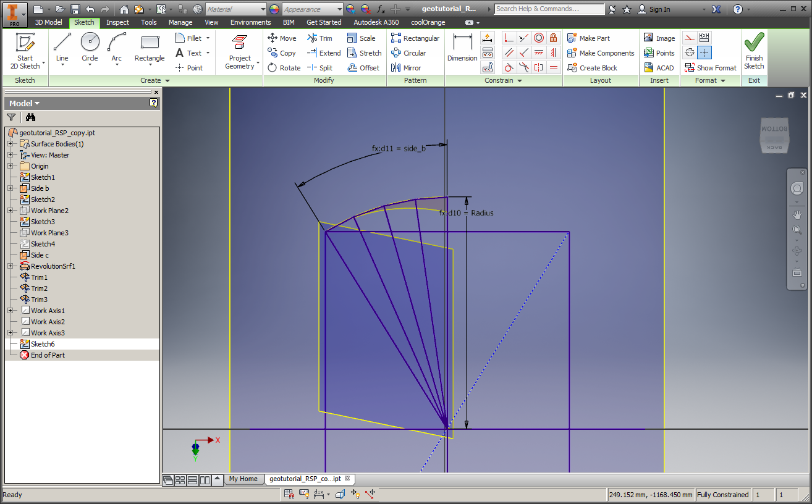Expand the Origin folder node
This screenshot has width=812, height=504.
11,166
